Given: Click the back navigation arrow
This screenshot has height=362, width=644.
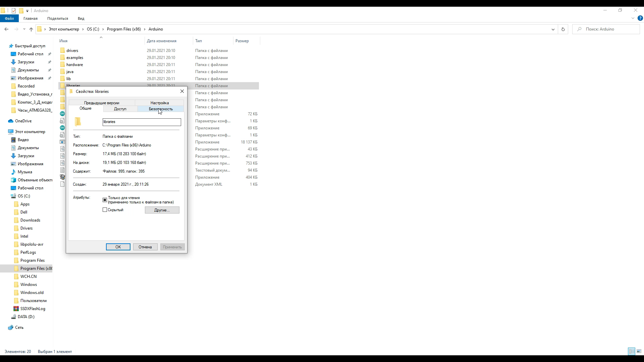Looking at the screenshot, I should 6,29.
